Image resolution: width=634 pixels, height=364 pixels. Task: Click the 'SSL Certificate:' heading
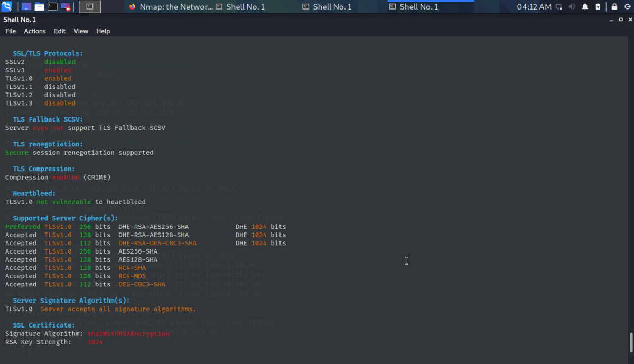[x=44, y=325]
